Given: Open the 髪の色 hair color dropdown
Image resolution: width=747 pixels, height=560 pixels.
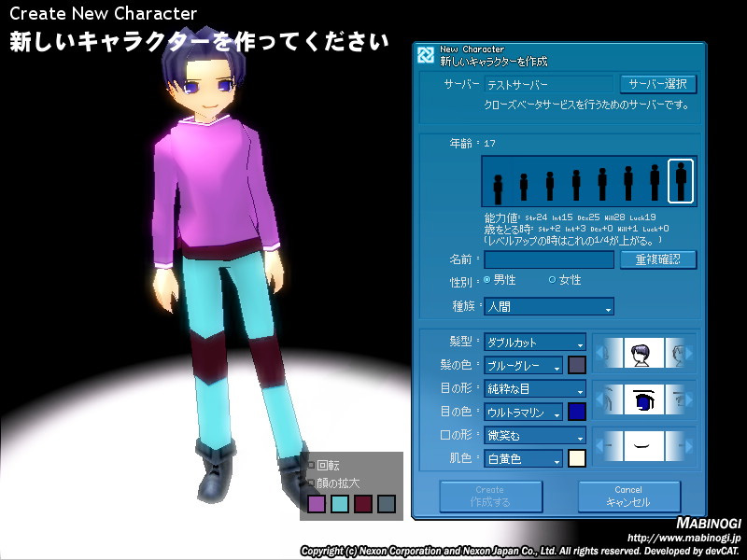Looking at the screenshot, I should point(523,365).
